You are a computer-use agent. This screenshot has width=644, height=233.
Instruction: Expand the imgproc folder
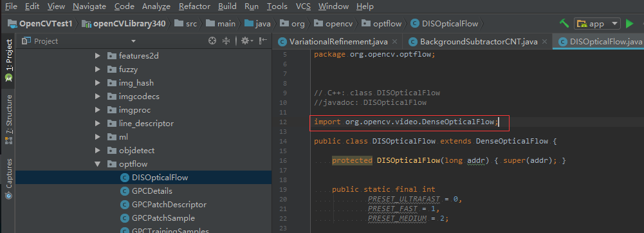tap(97, 110)
